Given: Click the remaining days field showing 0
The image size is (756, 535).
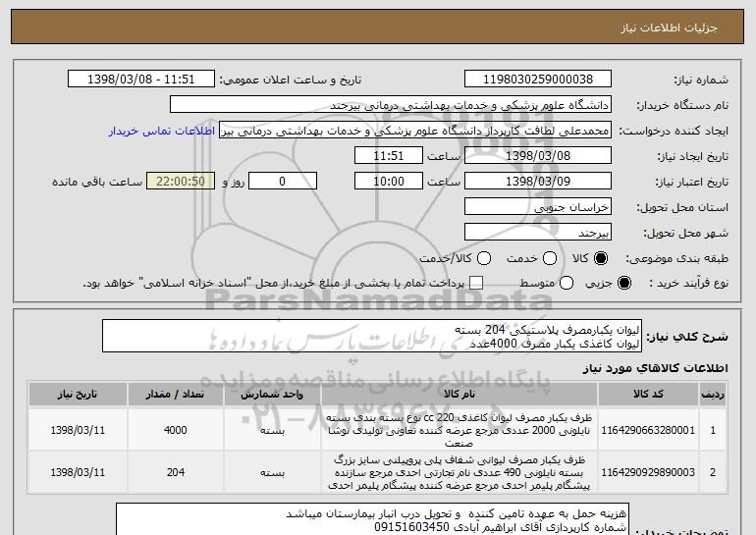Looking at the screenshot, I should 283,182.
